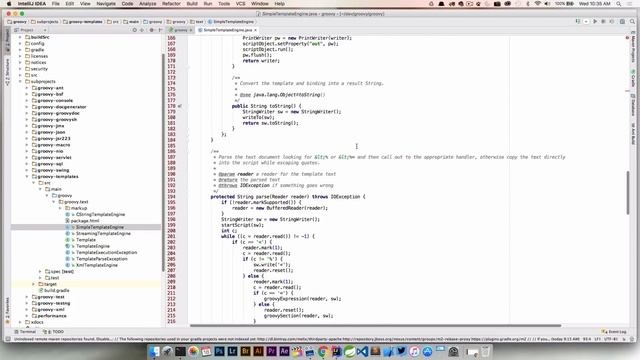Open the Project Structure icon in toolbar
Screen dimensions: 640x360
tap(622, 21)
